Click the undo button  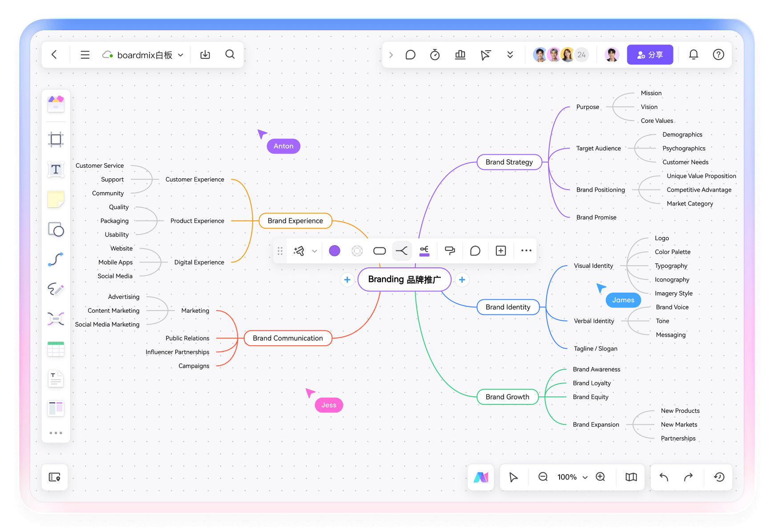point(664,477)
